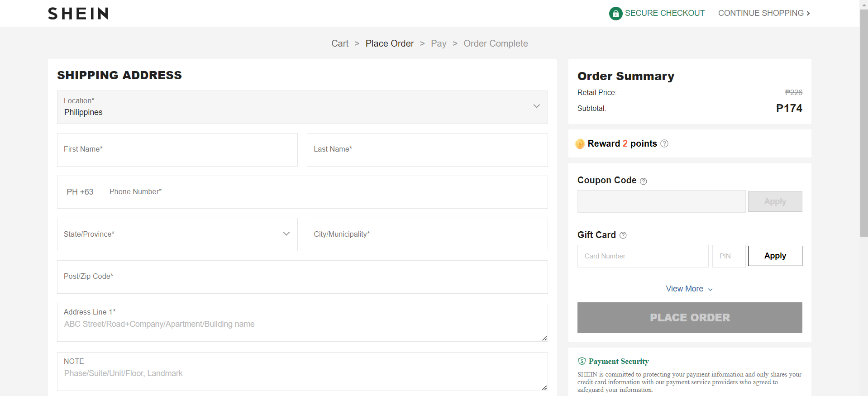Click the Phone Number input
Screen dimensions: 868x396
click(325, 192)
